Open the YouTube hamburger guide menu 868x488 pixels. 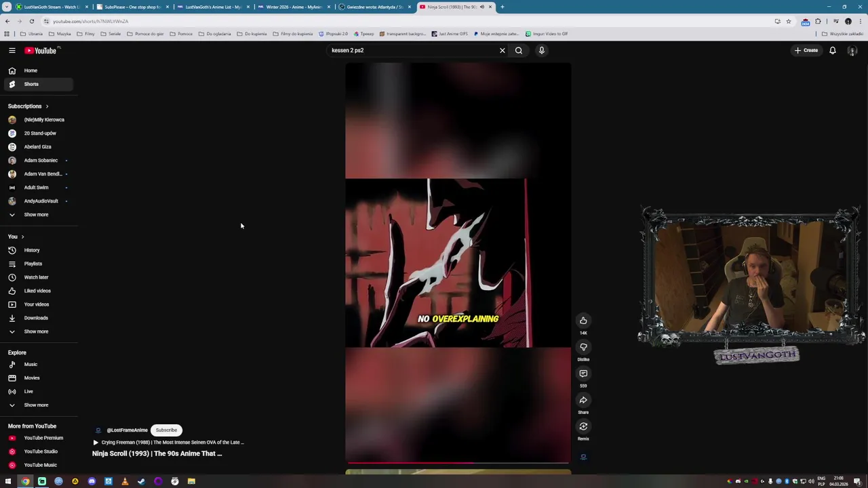point(12,50)
